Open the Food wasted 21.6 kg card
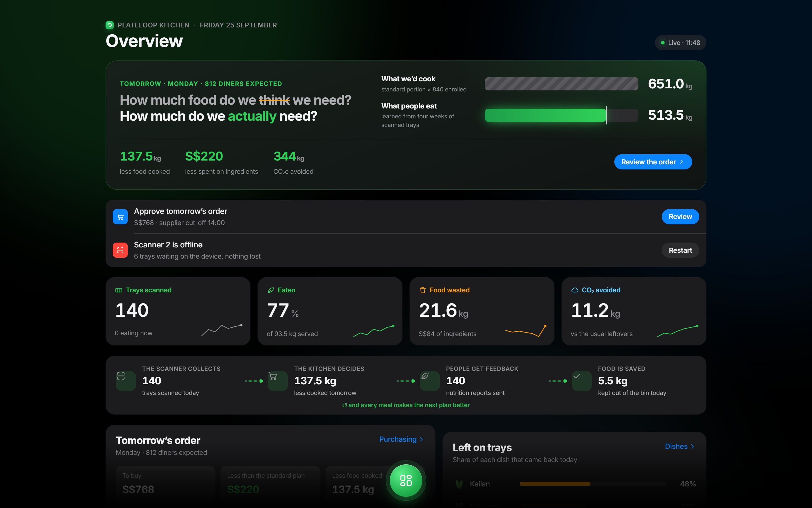Viewport: 812px width, 508px height. [x=482, y=311]
